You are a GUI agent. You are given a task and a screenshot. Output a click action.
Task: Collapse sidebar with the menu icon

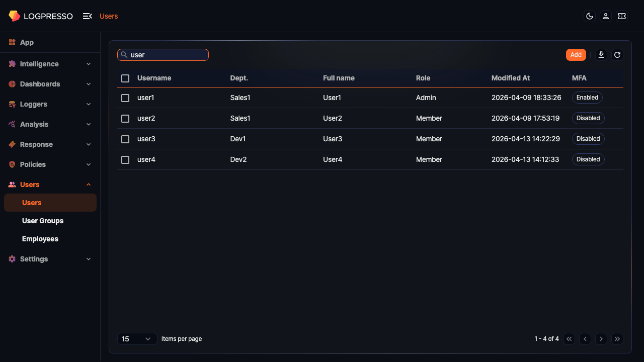(x=87, y=16)
